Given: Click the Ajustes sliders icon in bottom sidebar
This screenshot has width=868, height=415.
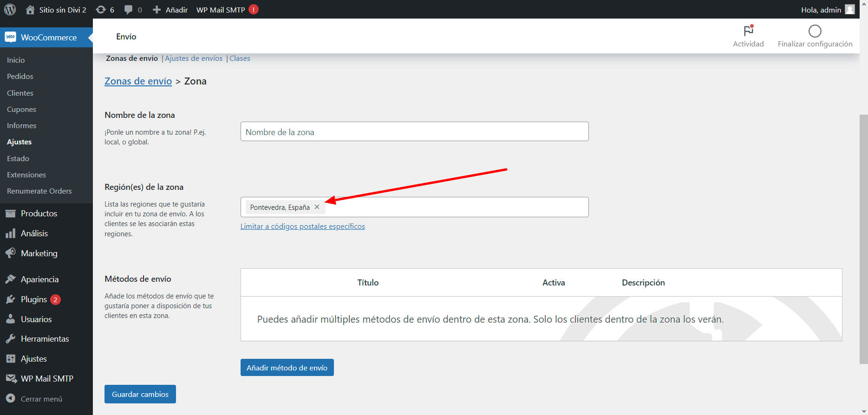Looking at the screenshot, I should (10, 358).
